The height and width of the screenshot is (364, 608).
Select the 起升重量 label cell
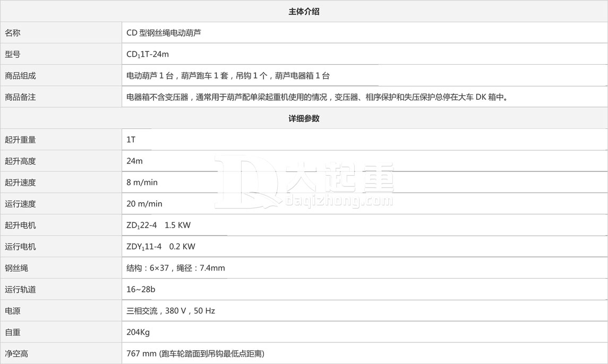pos(61,140)
